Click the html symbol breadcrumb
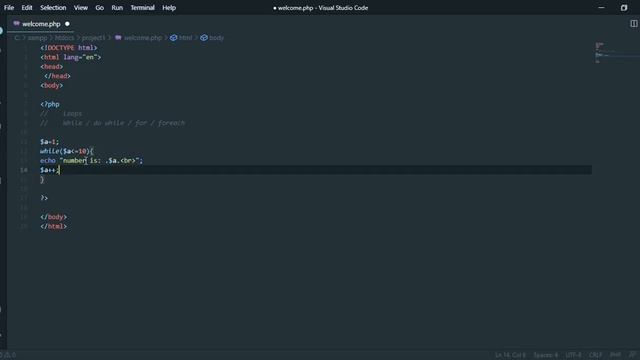 click(x=185, y=38)
